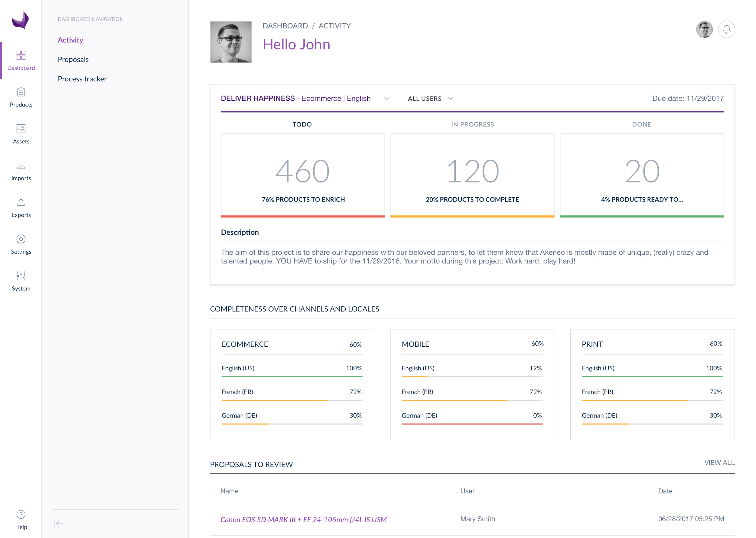Open the Assets icon in sidebar
The width and height of the screenshot is (756, 538).
[21, 129]
